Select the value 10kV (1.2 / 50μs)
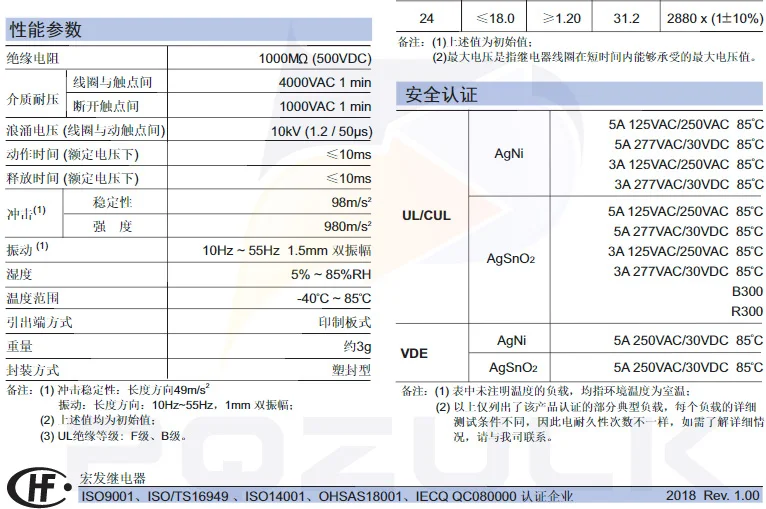The width and height of the screenshot is (766, 509). click(x=321, y=131)
